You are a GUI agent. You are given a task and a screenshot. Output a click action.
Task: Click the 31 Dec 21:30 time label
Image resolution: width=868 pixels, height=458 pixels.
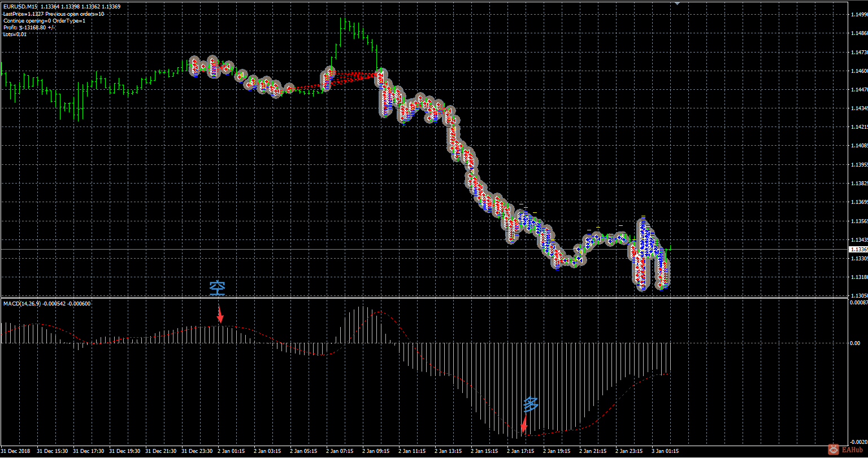[161, 451]
